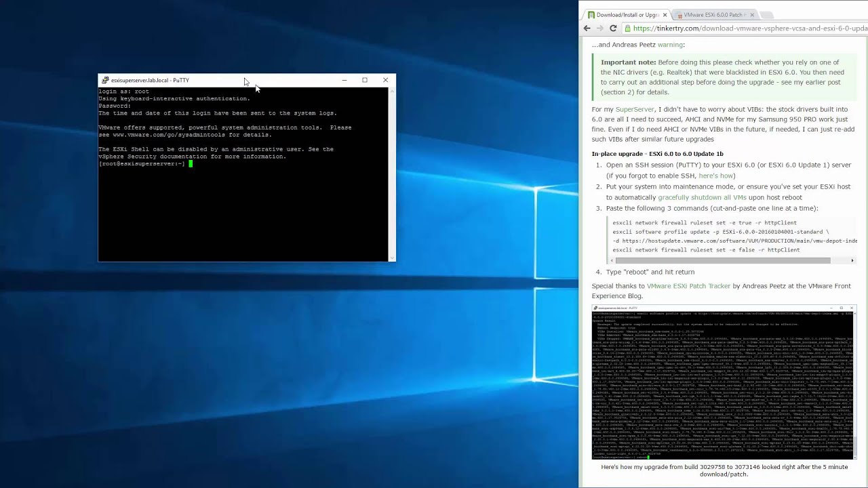Click the build 3029758 to 3073146 caption

click(724, 470)
